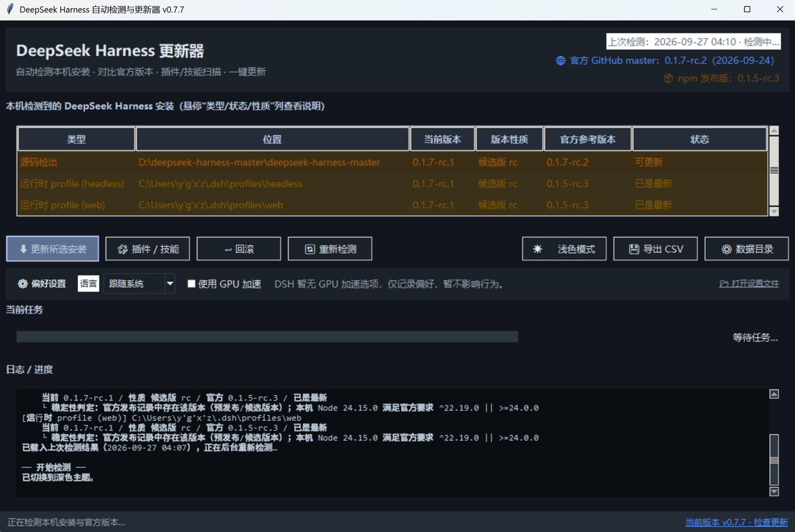Open the 打开设置文件 link
795x532 pixels.
tap(749, 283)
